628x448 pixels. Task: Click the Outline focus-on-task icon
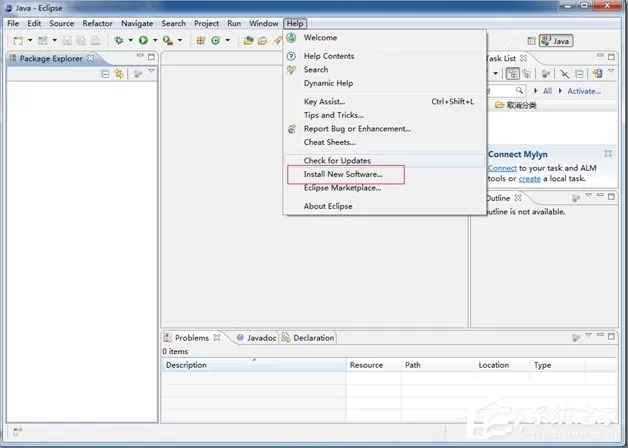[576, 198]
